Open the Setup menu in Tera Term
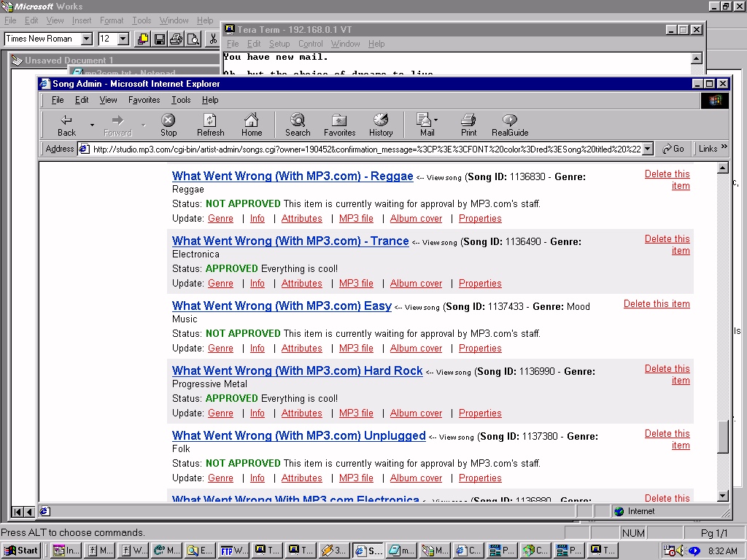The image size is (747, 560). [279, 44]
